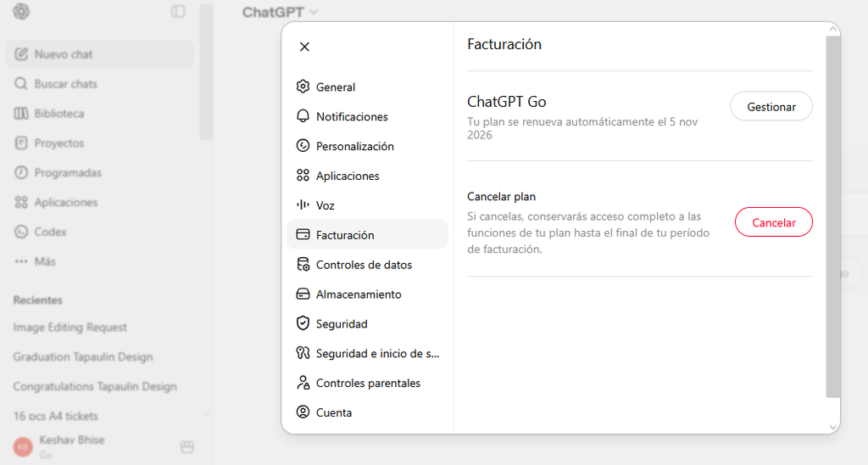868x465 pixels.
Task: Click the settings Aplicaciones icon
Action: tap(303, 175)
